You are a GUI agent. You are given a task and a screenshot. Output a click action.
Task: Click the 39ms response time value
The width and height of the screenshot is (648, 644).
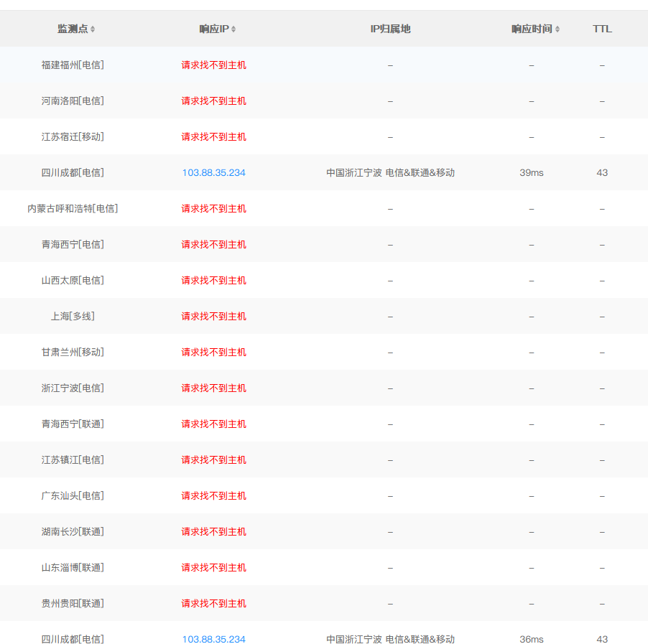pyautogui.click(x=532, y=172)
